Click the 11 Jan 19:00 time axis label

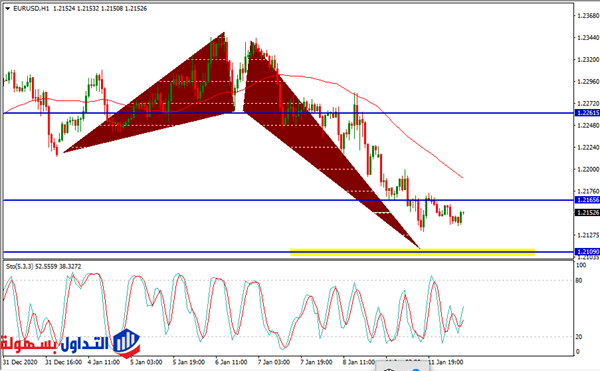pyautogui.click(x=446, y=362)
